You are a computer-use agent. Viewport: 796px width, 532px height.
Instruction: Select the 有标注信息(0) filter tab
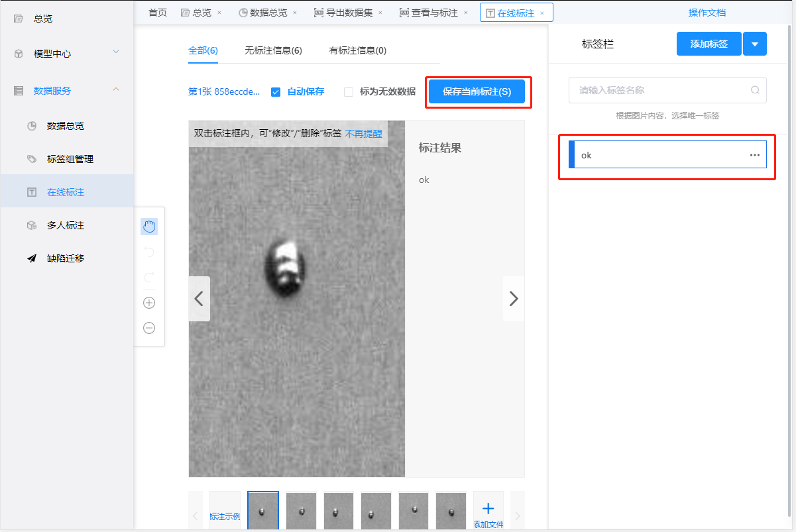point(358,50)
